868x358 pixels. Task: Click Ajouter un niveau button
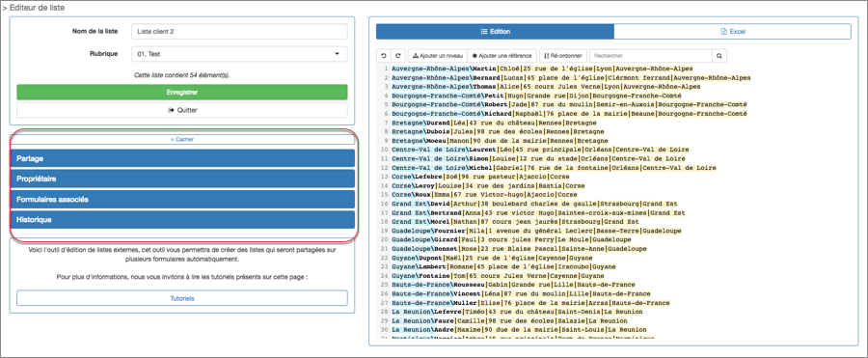[438, 56]
